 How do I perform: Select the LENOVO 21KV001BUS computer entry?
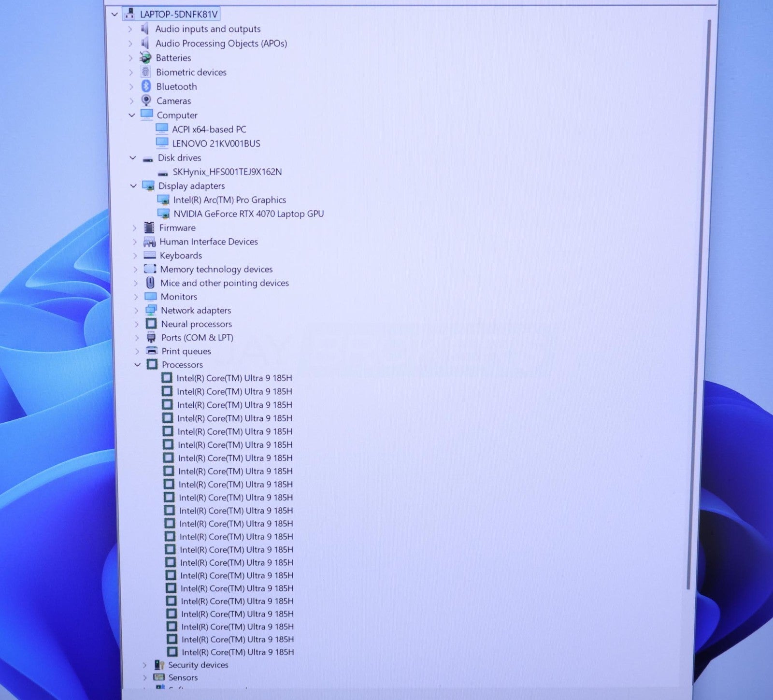(x=216, y=143)
